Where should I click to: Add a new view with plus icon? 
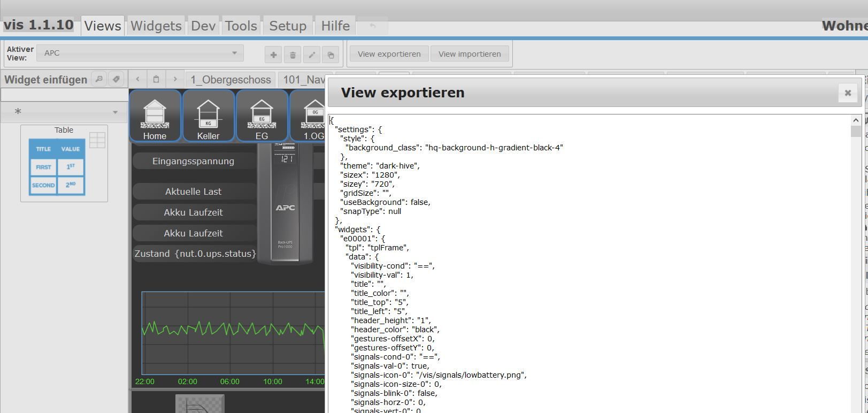point(273,55)
